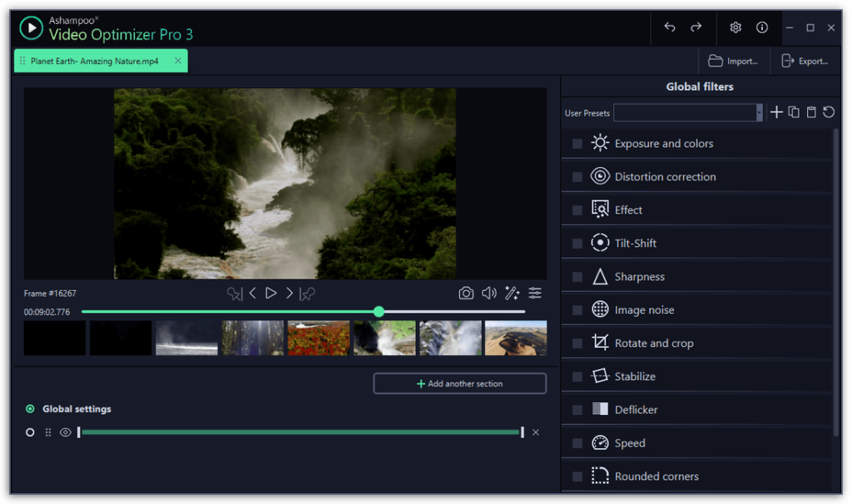Click the Image noise grid icon
The image size is (852, 504).
600,309
